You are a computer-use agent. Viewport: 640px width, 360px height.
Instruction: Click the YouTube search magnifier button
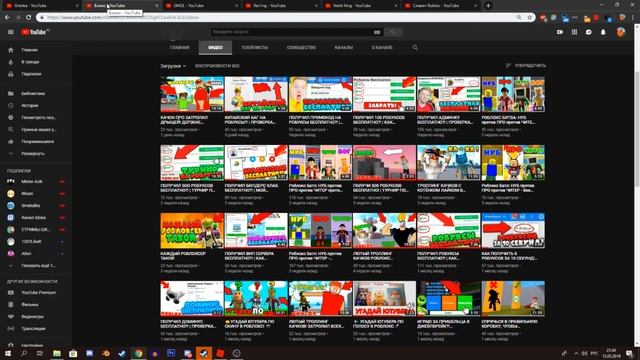pos(393,32)
